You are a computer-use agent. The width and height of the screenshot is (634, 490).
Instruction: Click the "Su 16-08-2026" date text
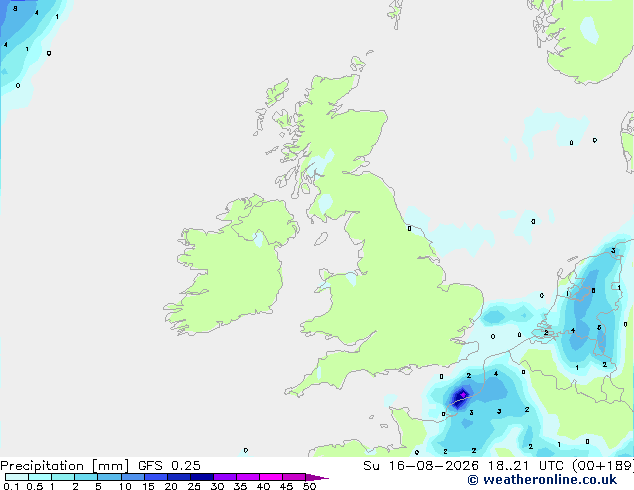coord(421,466)
